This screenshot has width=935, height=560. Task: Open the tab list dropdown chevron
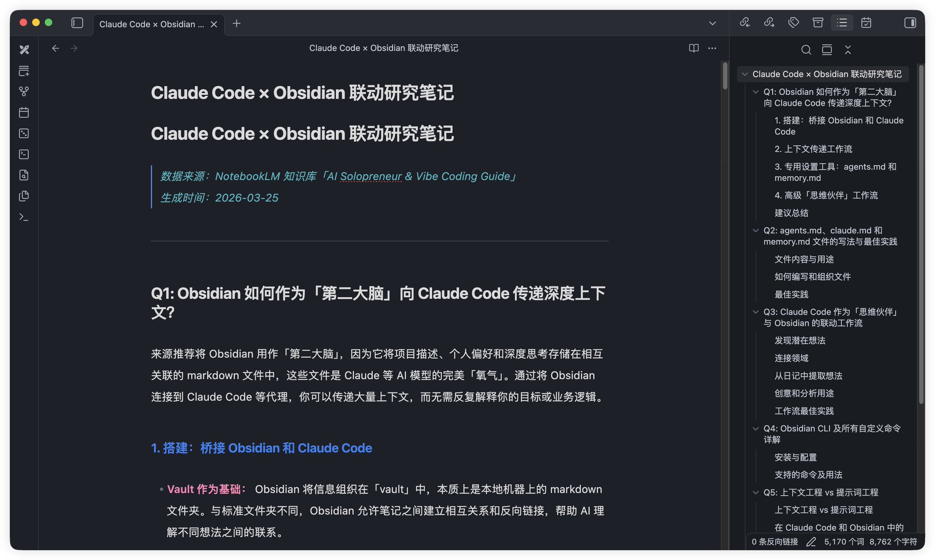pos(712,23)
